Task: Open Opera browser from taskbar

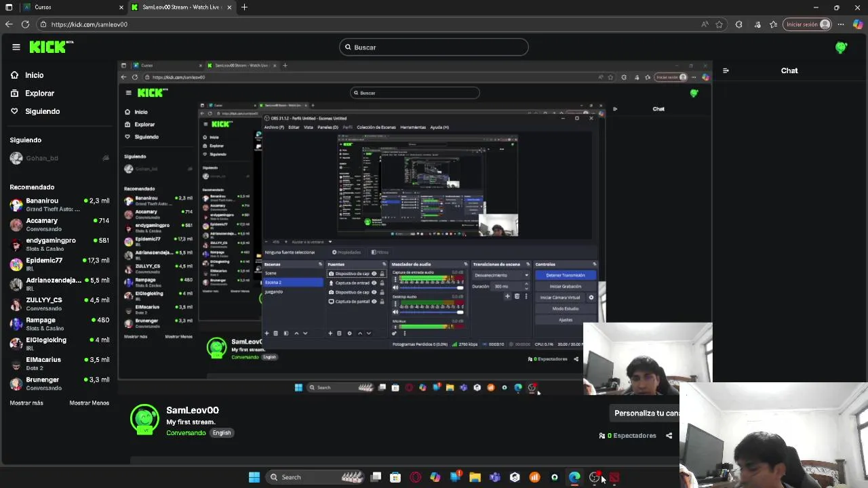Action: (415, 477)
